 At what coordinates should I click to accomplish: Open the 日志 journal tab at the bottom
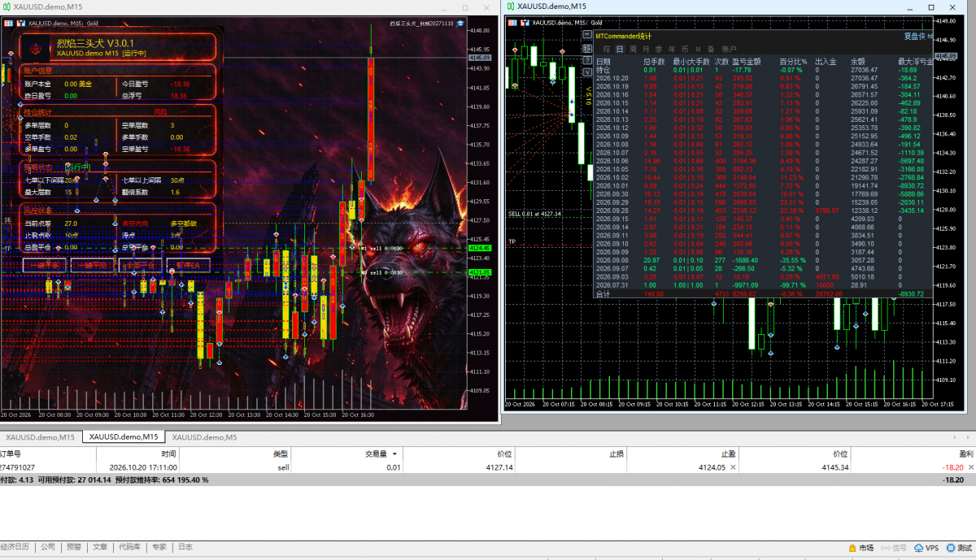click(185, 548)
